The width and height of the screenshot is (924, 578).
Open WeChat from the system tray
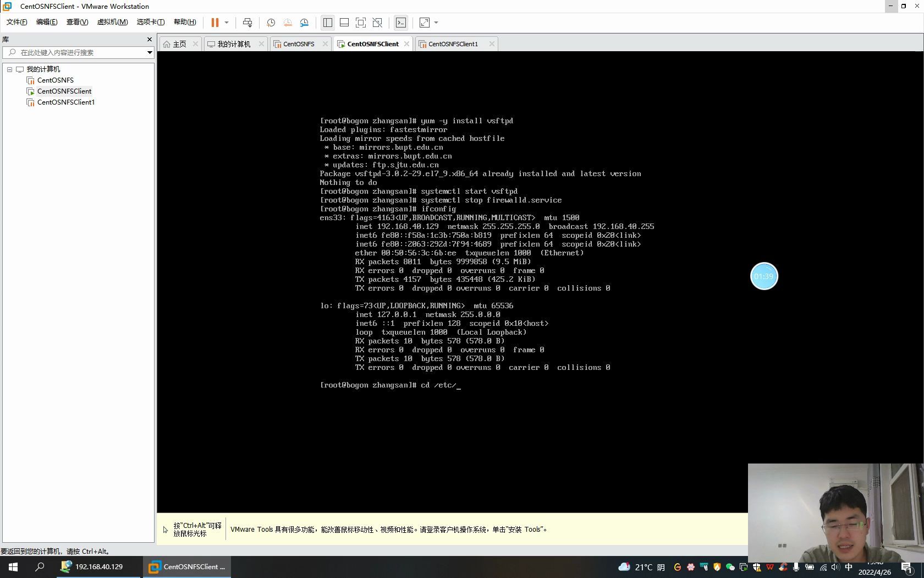[730, 567]
